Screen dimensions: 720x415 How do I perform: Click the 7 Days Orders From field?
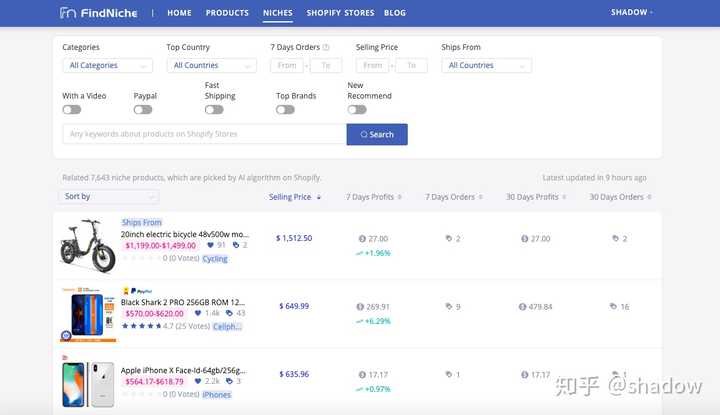click(287, 66)
